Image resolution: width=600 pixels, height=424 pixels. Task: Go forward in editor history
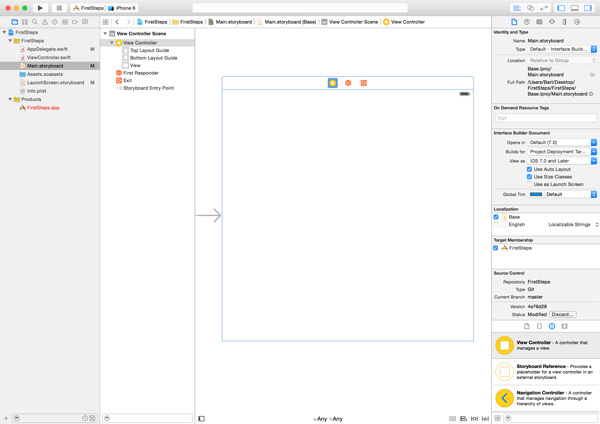click(128, 22)
